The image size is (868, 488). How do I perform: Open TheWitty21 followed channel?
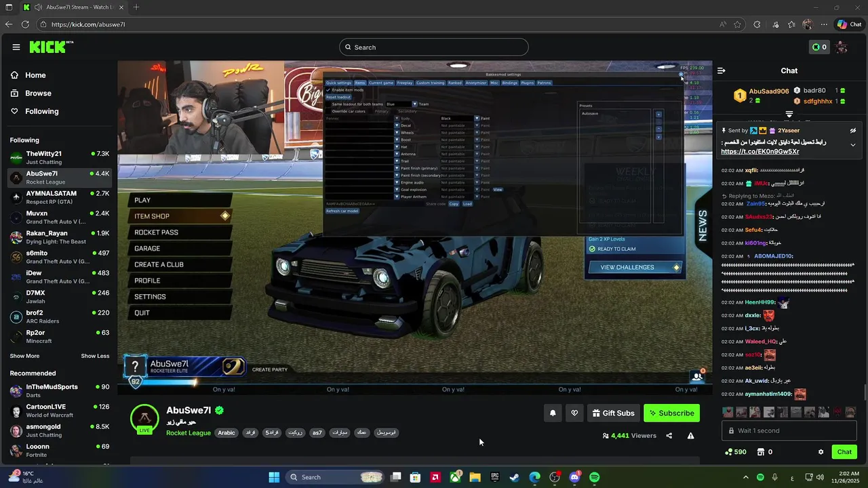pos(60,157)
